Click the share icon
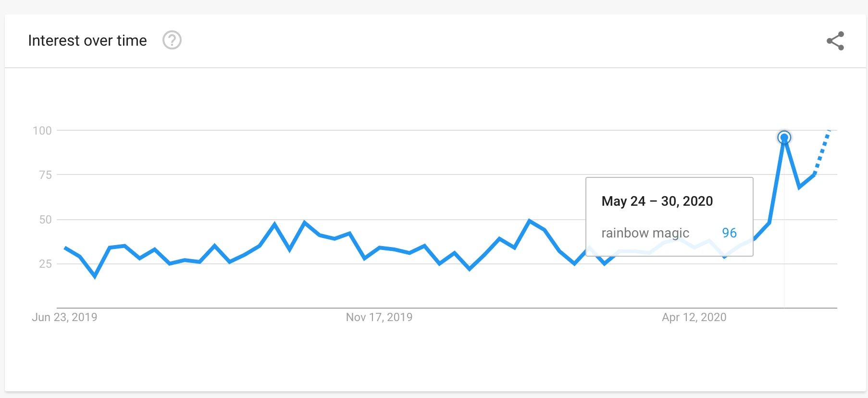Viewport: 868px width, 398px height. tap(835, 41)
